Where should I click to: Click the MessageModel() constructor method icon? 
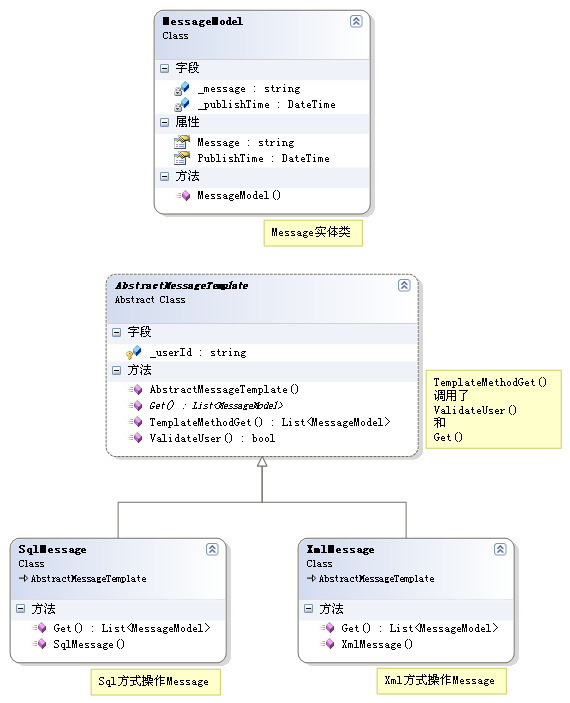click(183, 195)
